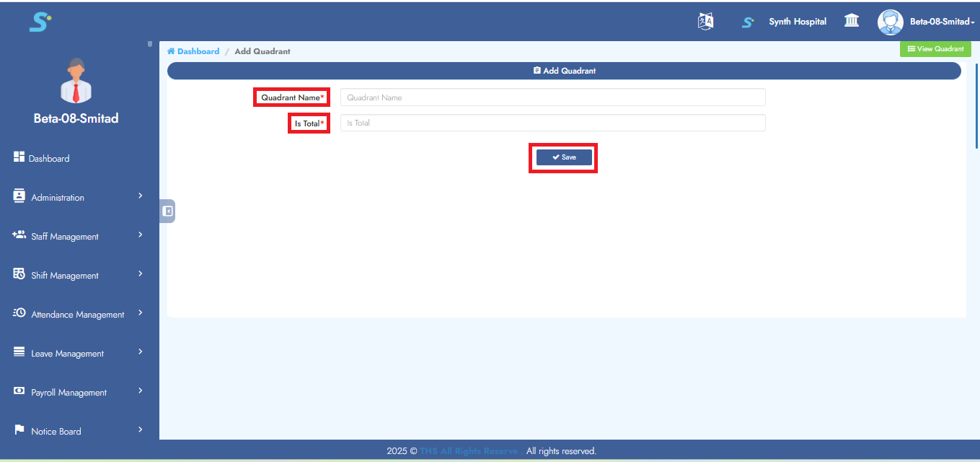Click the Staff Management people icon
Screen dimensions: 980x462
pyautogui.click(x=19, y=235)
